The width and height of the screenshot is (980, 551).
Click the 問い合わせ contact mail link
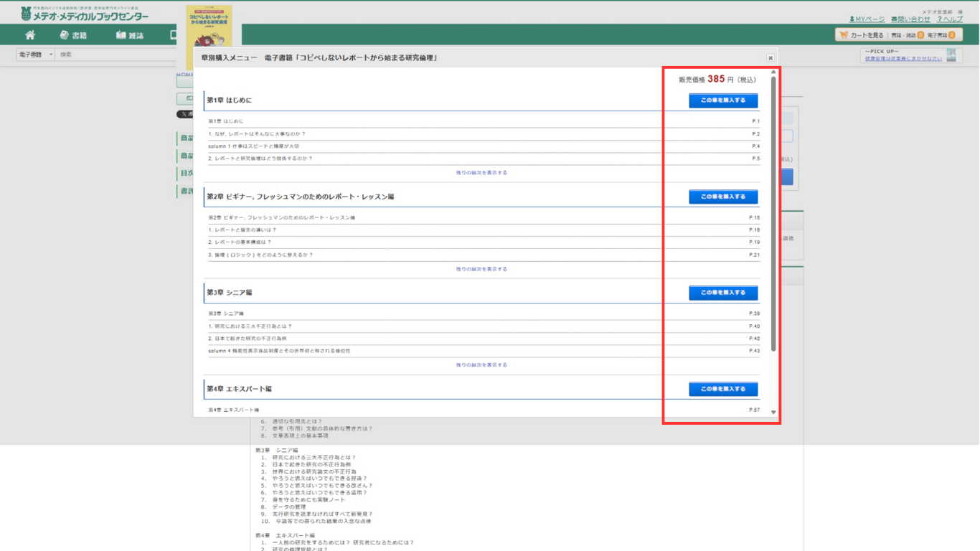[x=910, y=19]
